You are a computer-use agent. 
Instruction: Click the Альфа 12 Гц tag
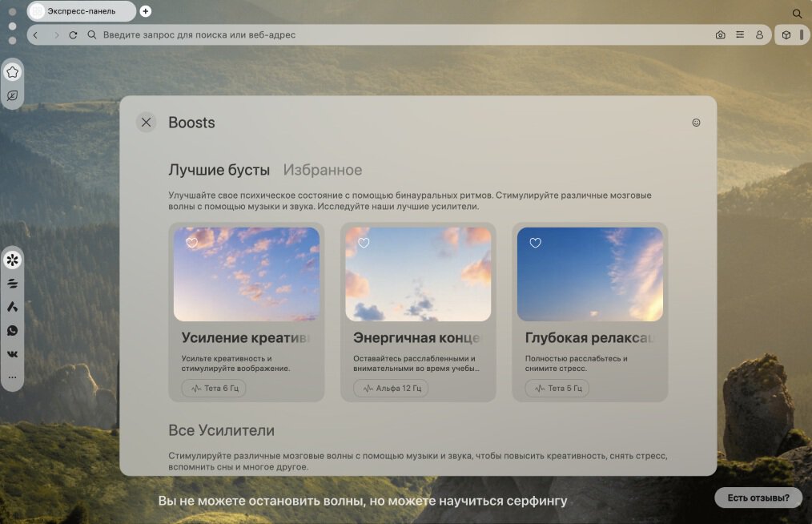coord(391,389)
